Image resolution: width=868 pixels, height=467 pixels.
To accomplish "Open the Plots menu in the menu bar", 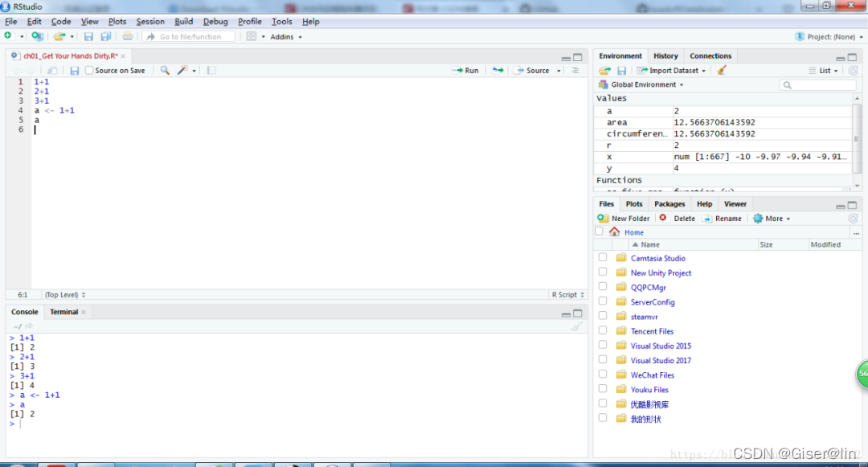I will click(117, 22).
